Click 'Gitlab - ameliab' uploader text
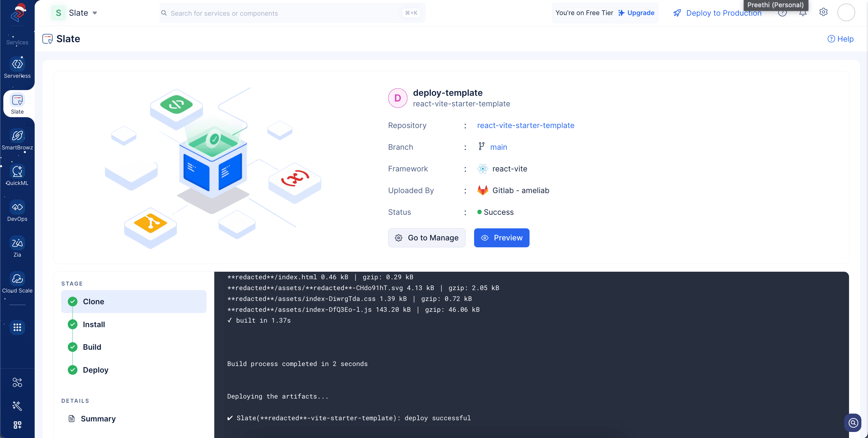The width and height of the screenshot is (868, 438). pyautogui.click(x=520, y=191)
